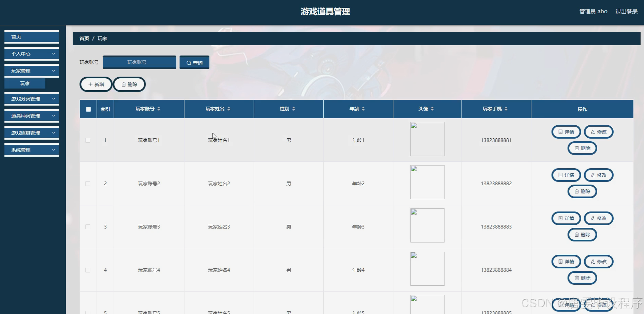
Task: Click phone number 13823888883
Action: 496,227
